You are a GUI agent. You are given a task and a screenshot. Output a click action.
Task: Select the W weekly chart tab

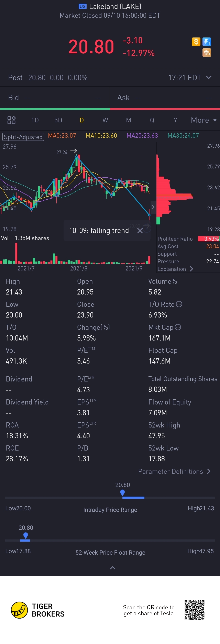(x=105, y=120)
